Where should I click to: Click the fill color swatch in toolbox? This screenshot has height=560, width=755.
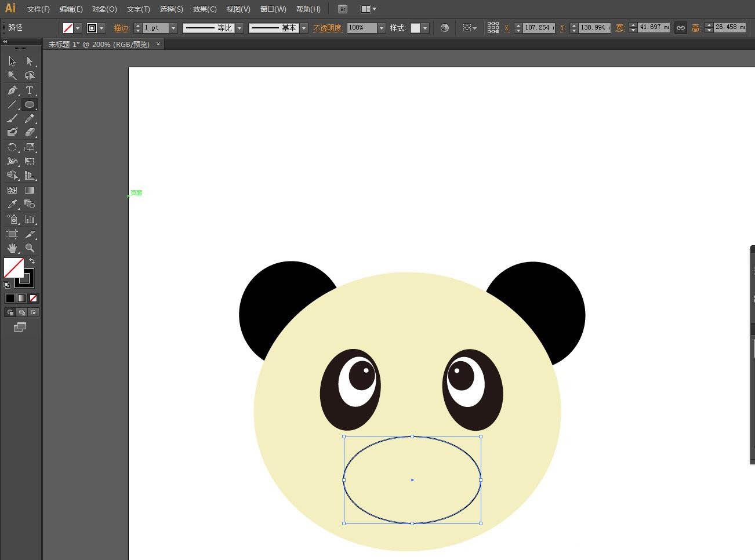(x=14, y=268)
